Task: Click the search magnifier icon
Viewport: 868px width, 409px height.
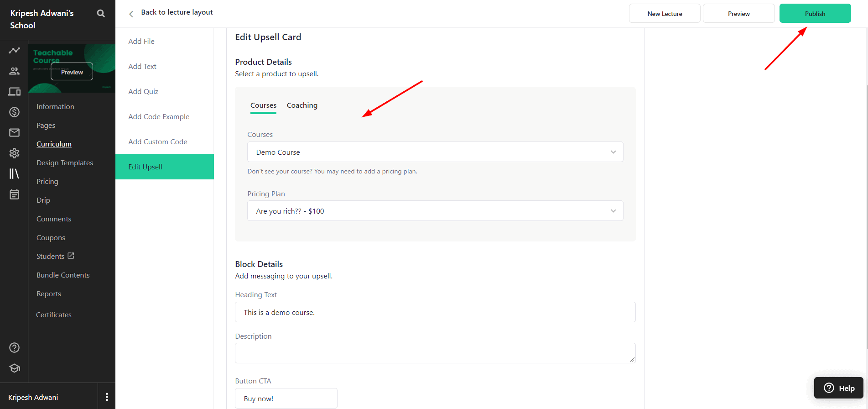Action: (x=101, y=14)
